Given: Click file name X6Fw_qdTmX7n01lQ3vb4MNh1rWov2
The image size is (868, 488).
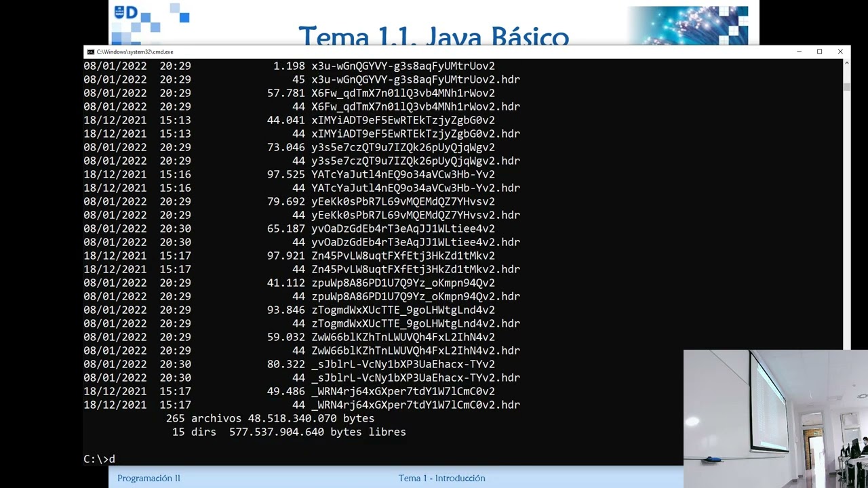Looking at the screenshot, I should 403,93.
